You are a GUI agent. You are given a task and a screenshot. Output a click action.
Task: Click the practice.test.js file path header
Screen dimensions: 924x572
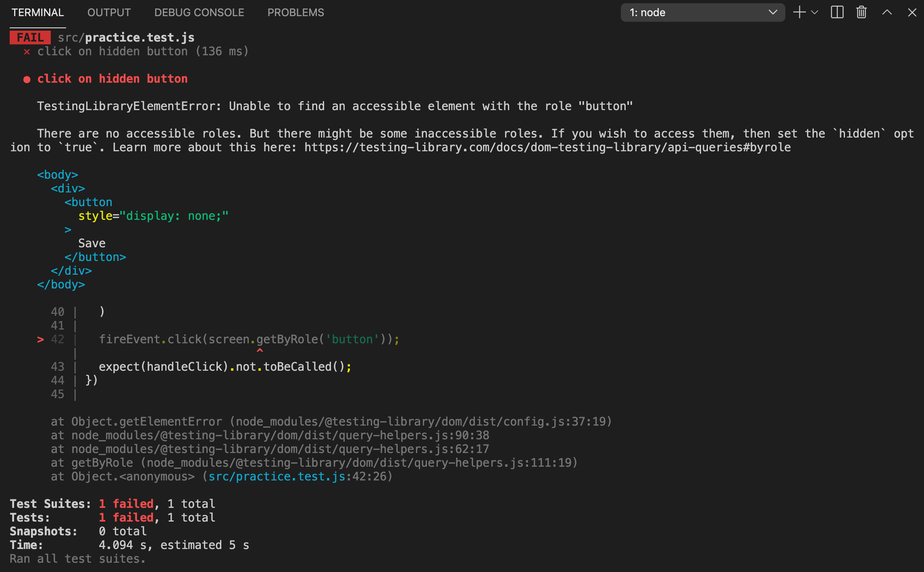pos(126,38)
